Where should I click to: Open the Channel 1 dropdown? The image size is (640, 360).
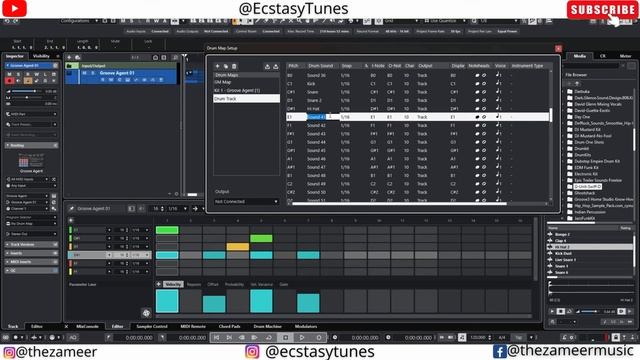(28, 209)
